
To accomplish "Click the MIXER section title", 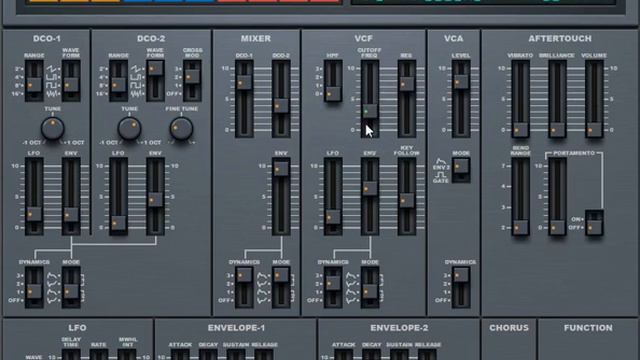I will click(256, 38).
